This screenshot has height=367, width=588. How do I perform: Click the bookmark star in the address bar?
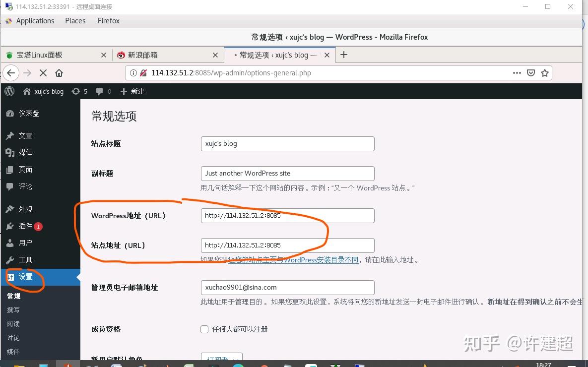tap(545, 72)
